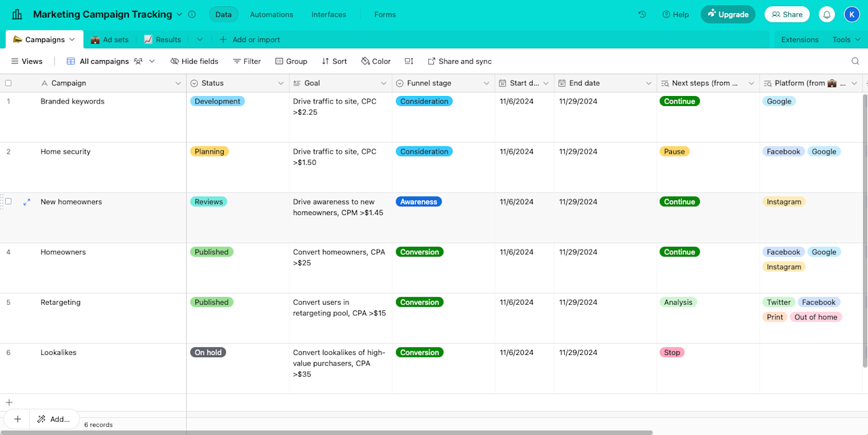This screenshot has height=435, width=868.
Task: Click the Share button
Action: coord(787,14)
